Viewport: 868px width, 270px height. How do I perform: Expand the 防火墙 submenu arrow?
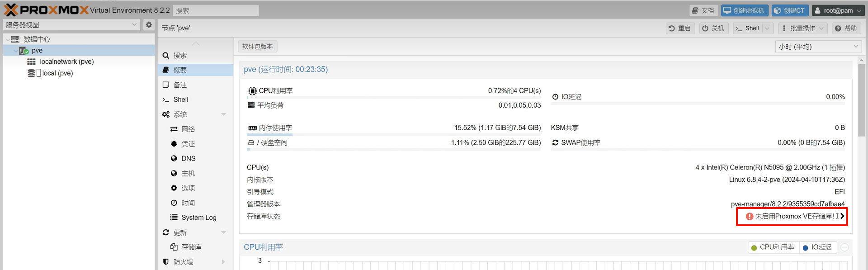click(224, 262)
